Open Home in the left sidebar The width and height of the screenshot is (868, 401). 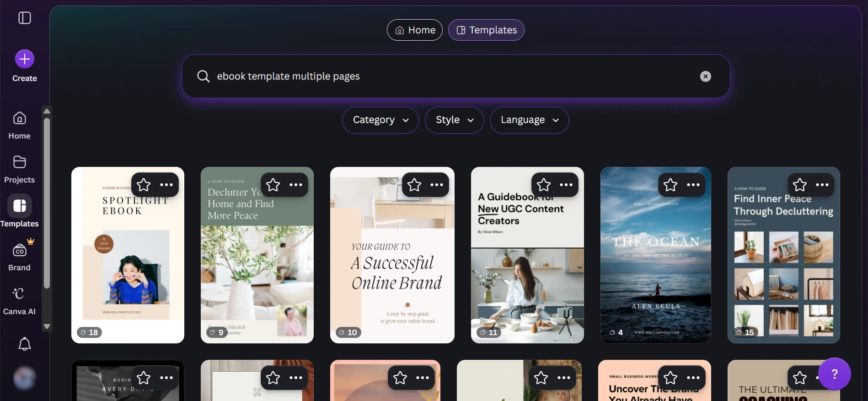tap(19, 125)
